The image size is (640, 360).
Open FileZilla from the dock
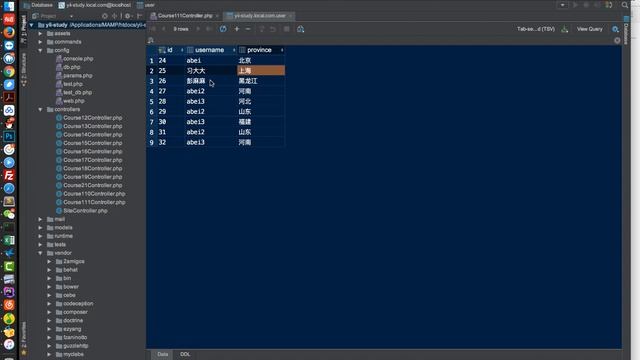tap(9, 176)
